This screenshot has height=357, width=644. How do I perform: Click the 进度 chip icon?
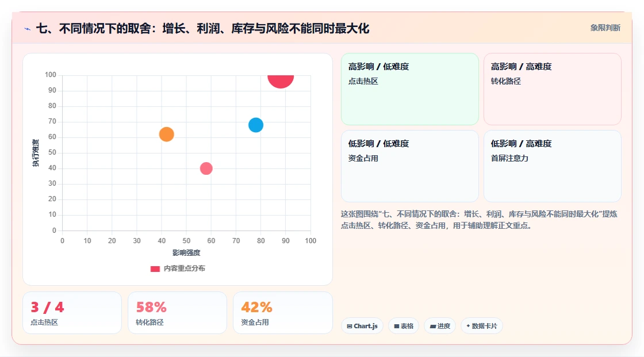pyautogui.click(x=433, y=326)
